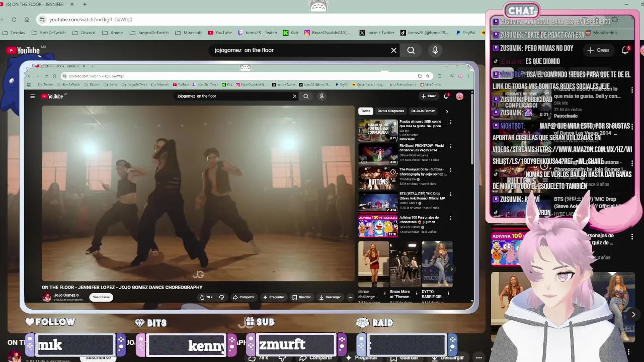
Task: Open the hamburger guide menu in the inner YouTube window
Action: coord(32,96)
